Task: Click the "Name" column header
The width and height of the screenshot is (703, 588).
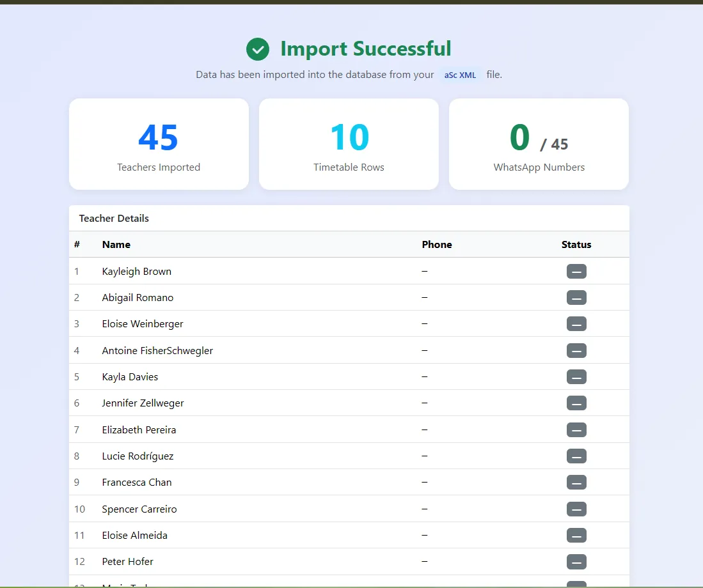Action: coord(116,245)
